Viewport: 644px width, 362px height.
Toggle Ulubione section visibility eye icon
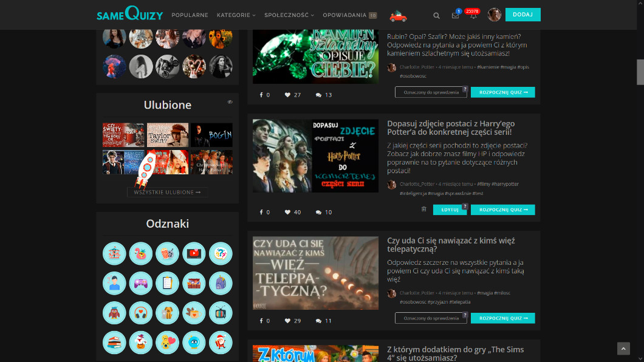(x=230, y=102)
